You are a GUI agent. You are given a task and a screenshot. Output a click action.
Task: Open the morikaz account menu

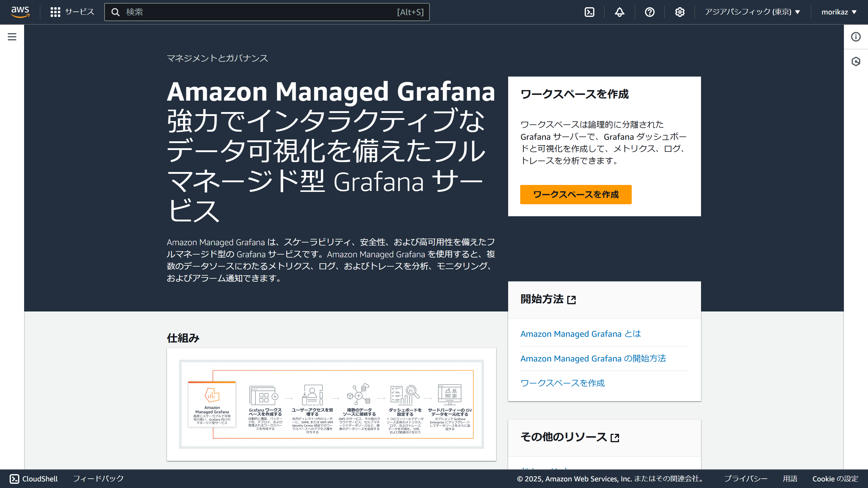tap(839, 12)
